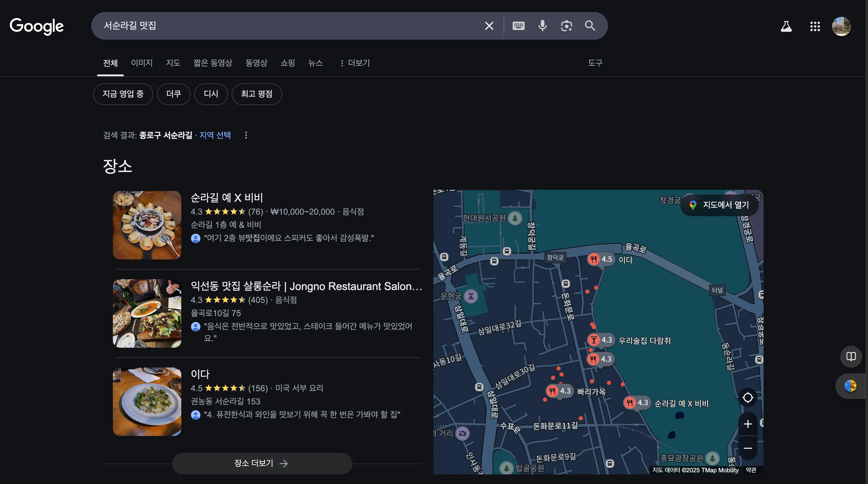
Task: Select the unlabeled 4.3 restaurant pin below 다람쥐
Action: (x=600, y=359)
